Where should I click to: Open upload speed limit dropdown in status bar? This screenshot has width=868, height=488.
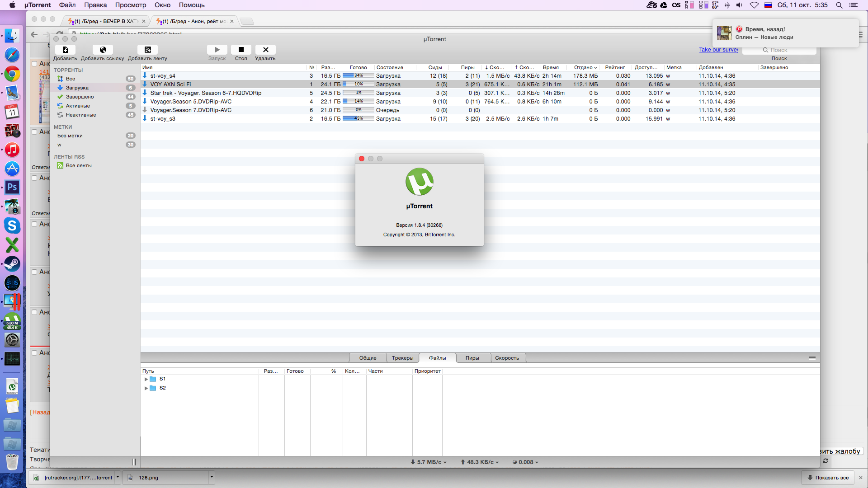480,462
